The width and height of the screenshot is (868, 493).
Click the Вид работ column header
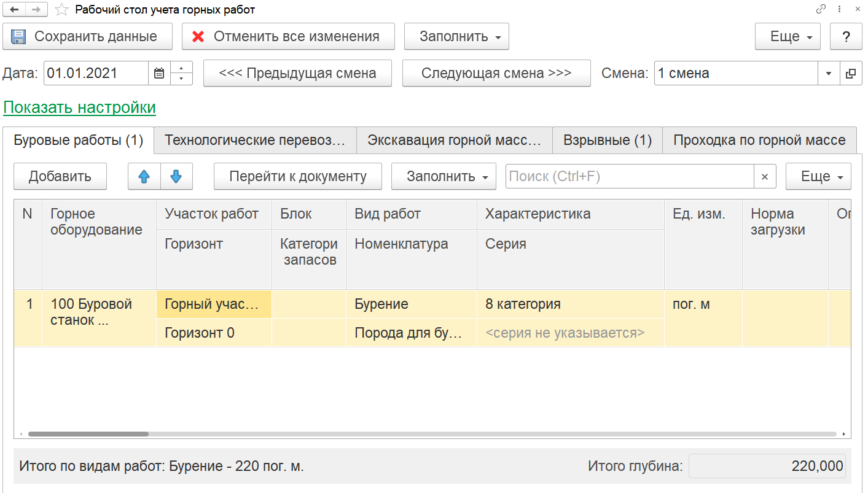click(x=412, y=214)
